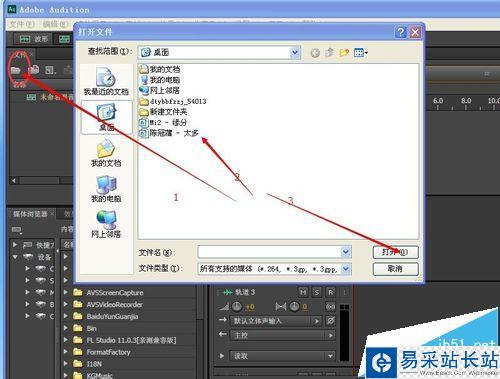Open 默认立体声输入 input dropdown

pos(276,321)
